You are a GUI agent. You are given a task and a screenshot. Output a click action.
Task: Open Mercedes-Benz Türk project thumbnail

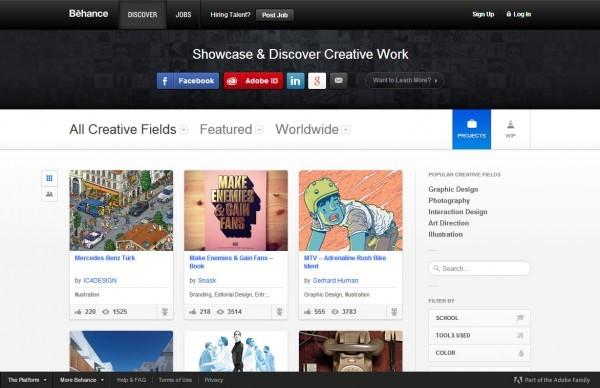[121, 210]
